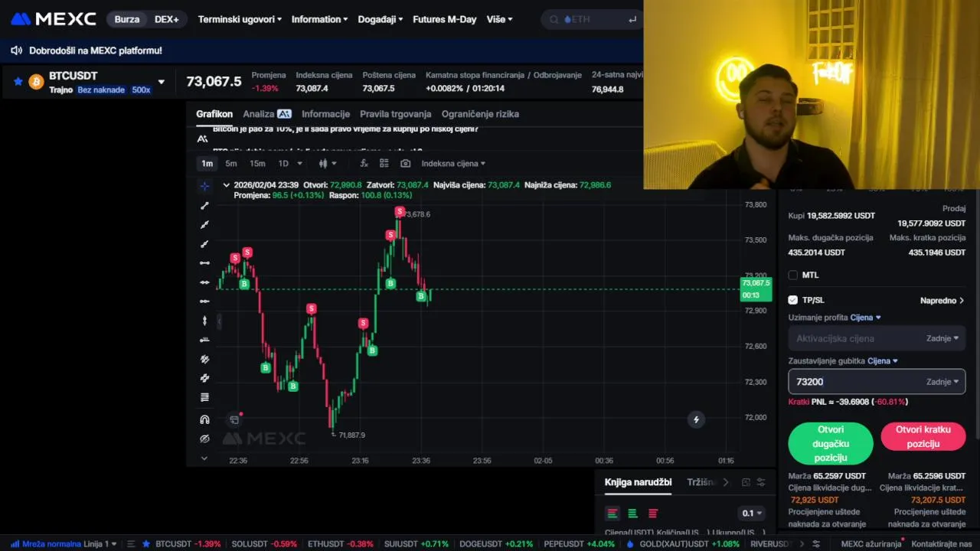Select the 15m timeframe

(257, 164)
